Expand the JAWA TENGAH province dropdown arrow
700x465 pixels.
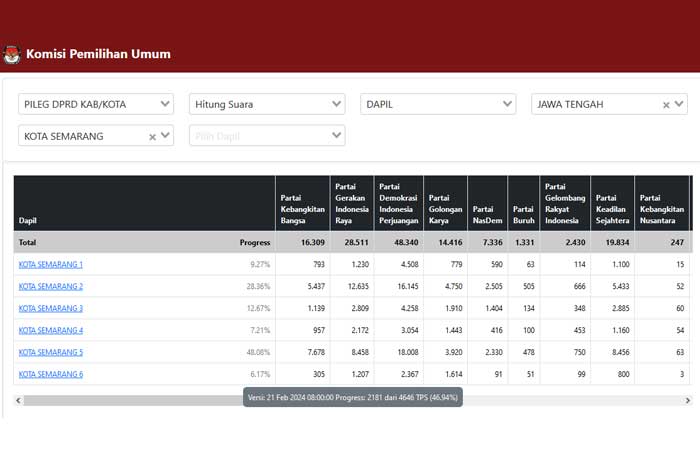coord(679,104)
